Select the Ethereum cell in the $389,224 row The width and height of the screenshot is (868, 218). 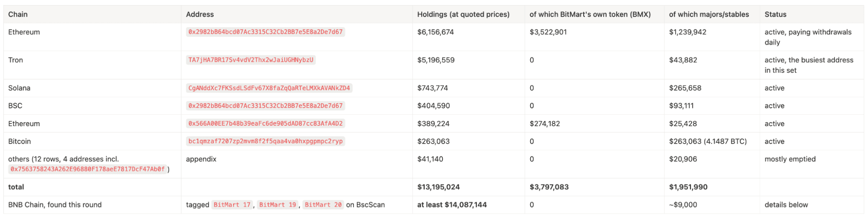24,124
